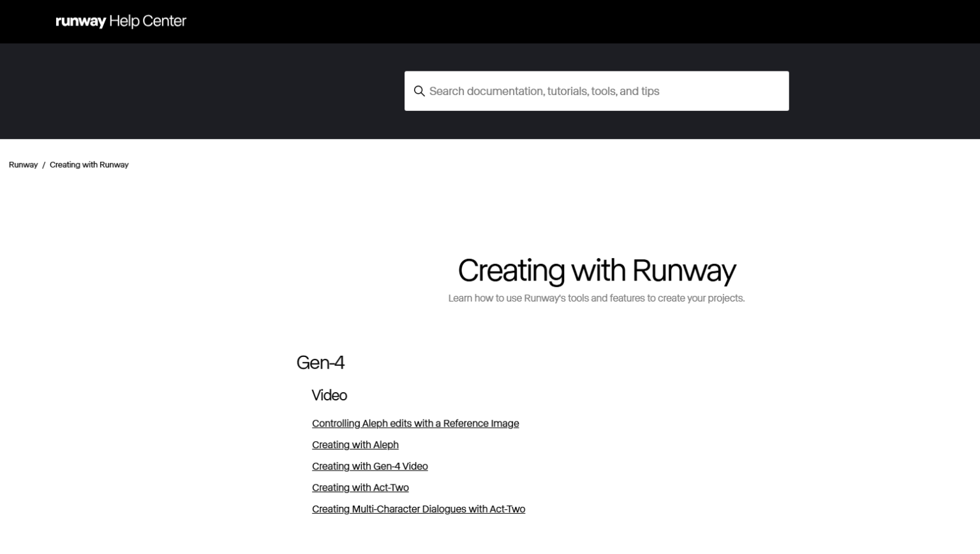Open 'Creating Multi-Character Dialogues with Act-Two'
The width and height of the screenshot is (980, 554).
(x=418, y=509)
